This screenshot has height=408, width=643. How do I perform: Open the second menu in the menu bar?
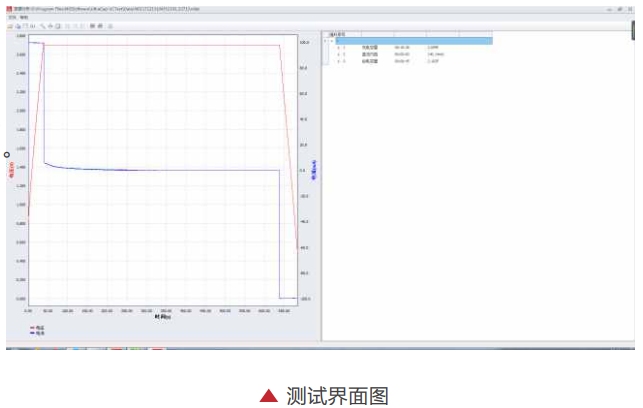point(23,17)
